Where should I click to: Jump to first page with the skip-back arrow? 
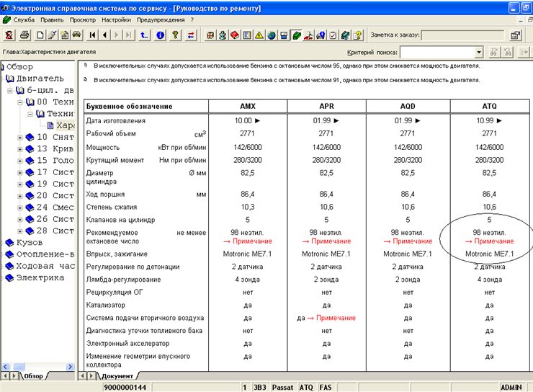(x=92, y=35)
